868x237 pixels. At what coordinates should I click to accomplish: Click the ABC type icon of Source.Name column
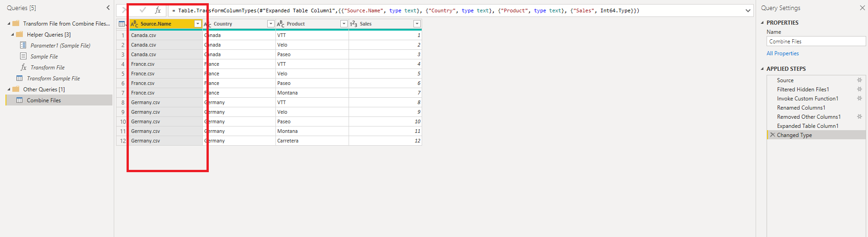click(x=134, y=24)
